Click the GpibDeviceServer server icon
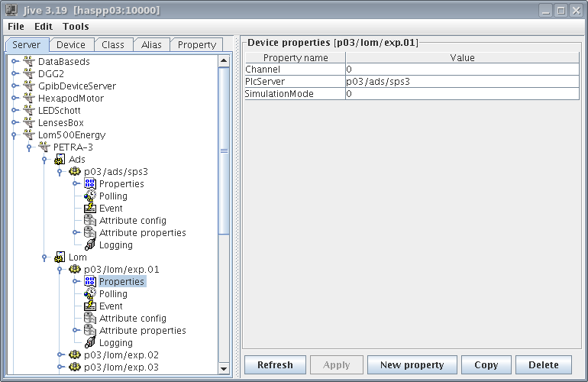 click(x=29, y=86)
